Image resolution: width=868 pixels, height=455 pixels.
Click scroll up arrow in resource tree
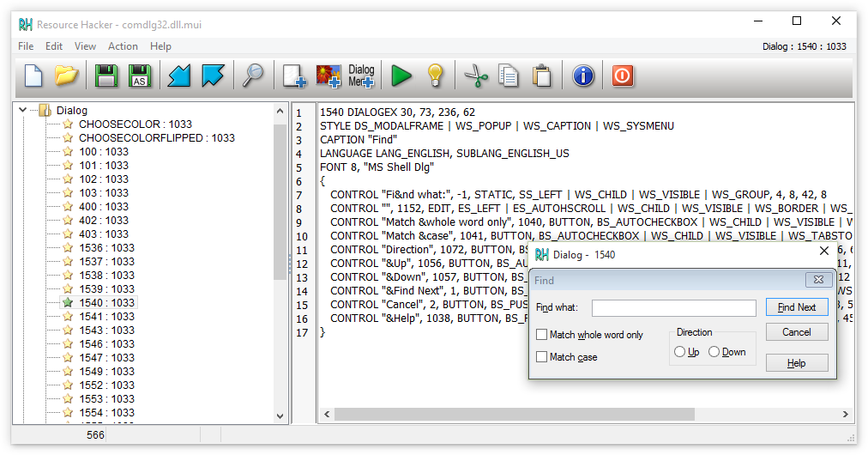[280, 111]
